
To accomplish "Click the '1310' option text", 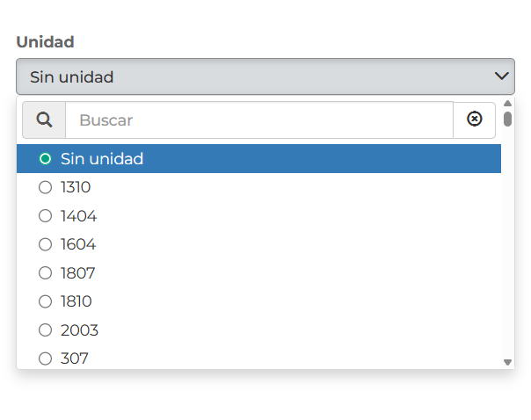I will point(76,187).
